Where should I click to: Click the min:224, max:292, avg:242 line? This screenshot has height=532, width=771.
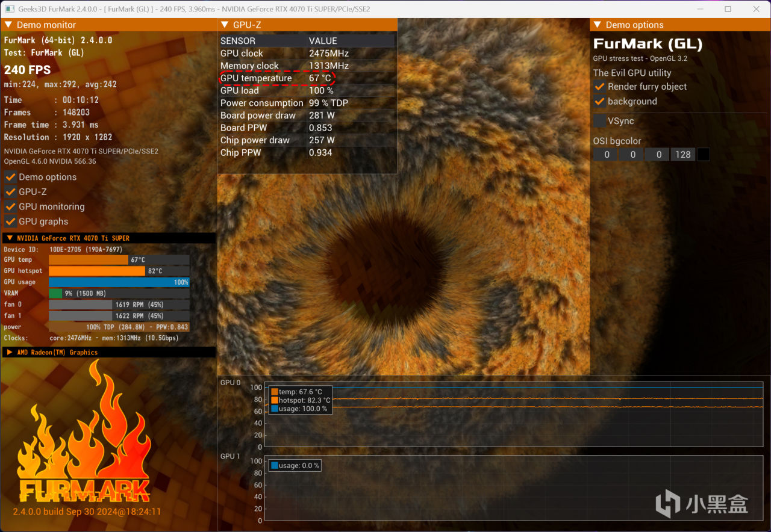[60, 84]
